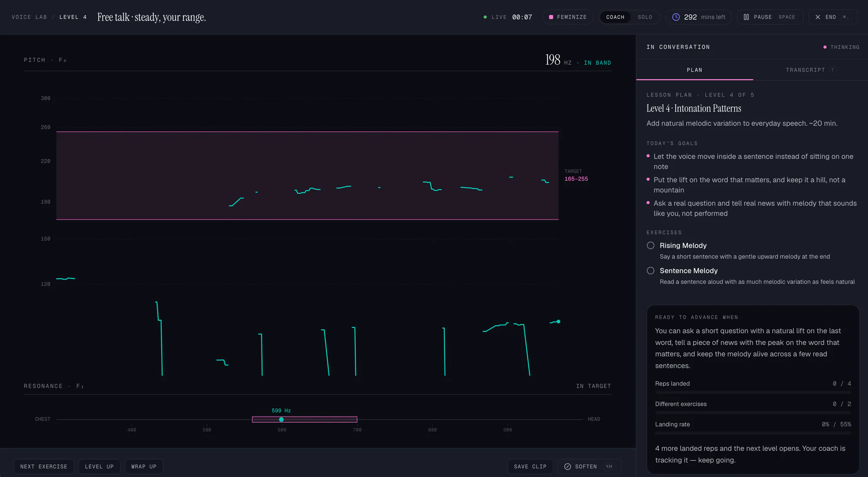Click the pink THINKING status dot
The width and height of the screenshot is (868, 477).
click(x=825, y=47)
